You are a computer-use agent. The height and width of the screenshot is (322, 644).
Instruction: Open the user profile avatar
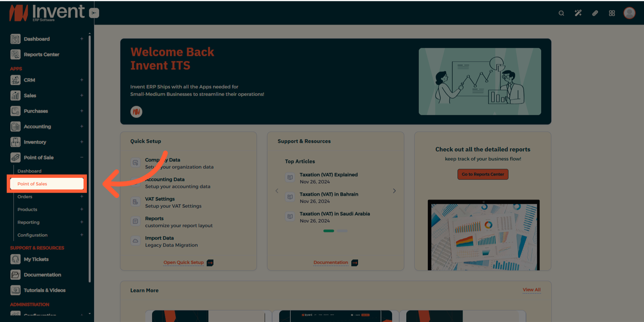pyautogui.click(x=629, y=13)
